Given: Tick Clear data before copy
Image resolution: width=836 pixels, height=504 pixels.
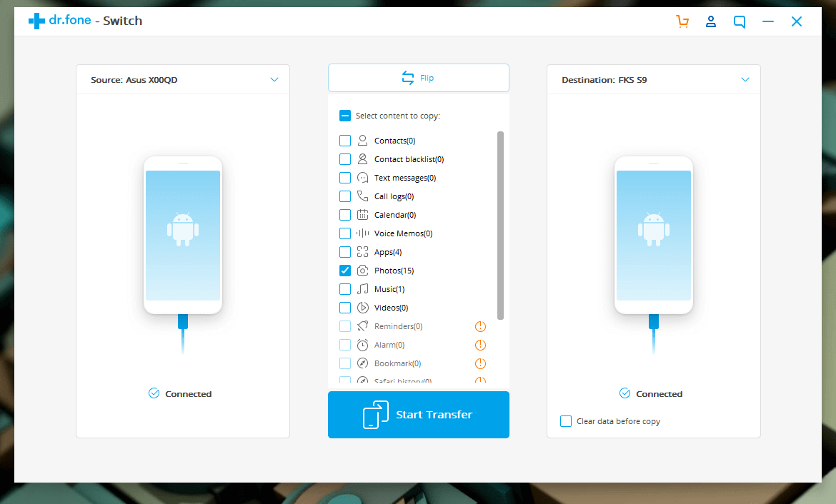Looking at the screenshot, I should click(x=566, y=421).
